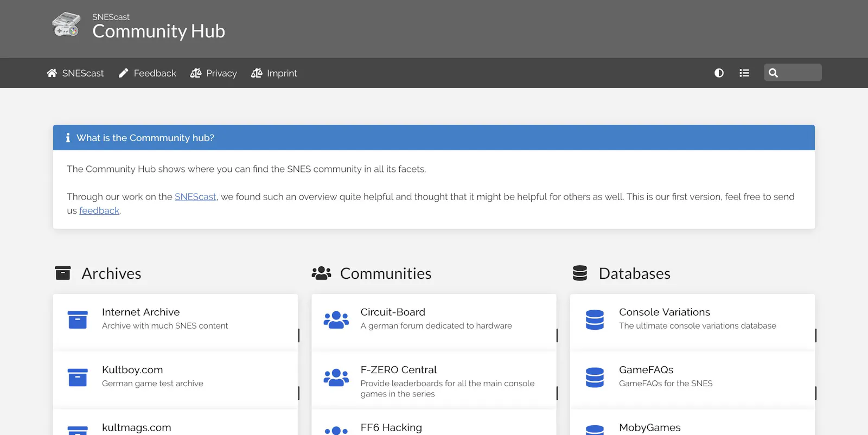868x435 pixels.
Task: Toggle dark mode contrast icon
Action: (719, 73)
